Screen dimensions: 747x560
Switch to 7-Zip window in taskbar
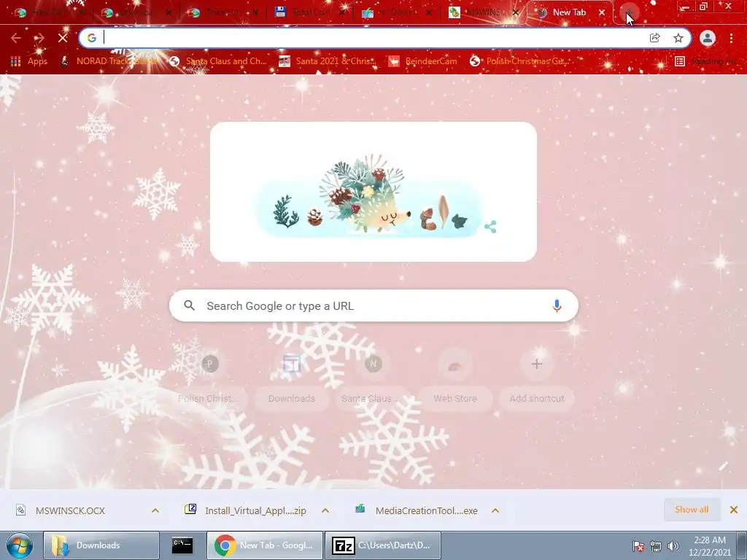point(383,545)
